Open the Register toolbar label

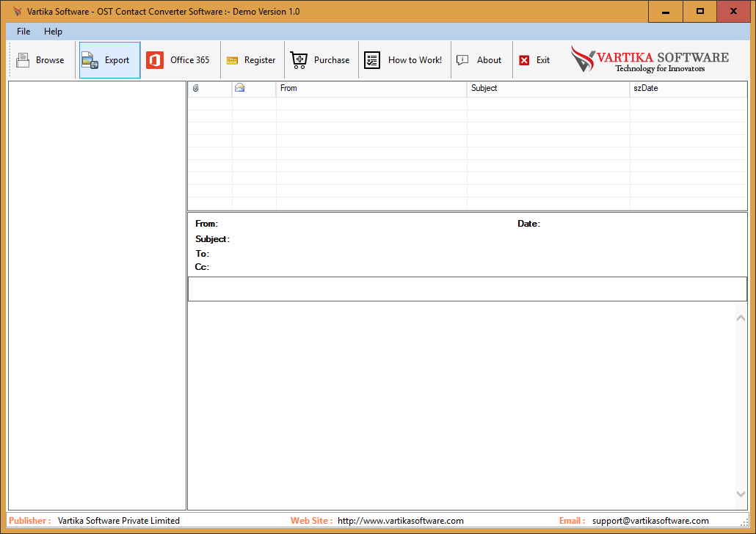click(x=260, y=60)
